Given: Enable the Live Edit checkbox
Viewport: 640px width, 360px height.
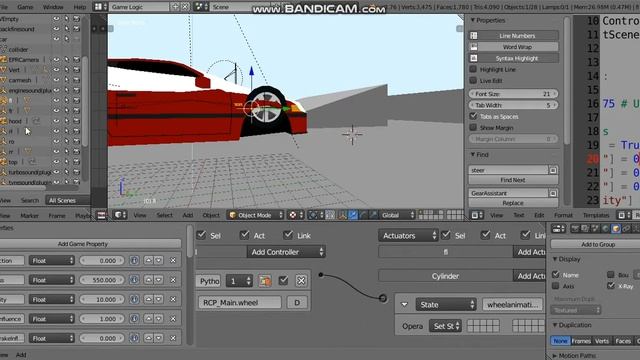Looking at the screenshot, I should tap(473, 80).
